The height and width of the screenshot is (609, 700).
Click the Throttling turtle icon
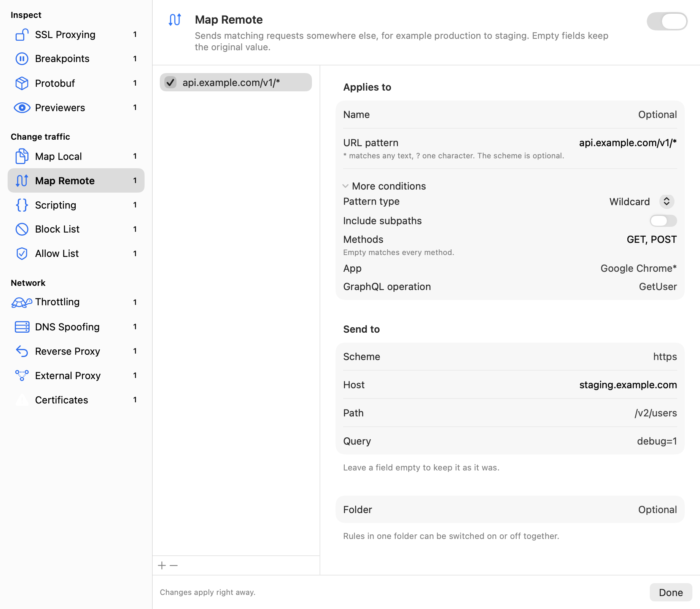[x=22, y=302]
